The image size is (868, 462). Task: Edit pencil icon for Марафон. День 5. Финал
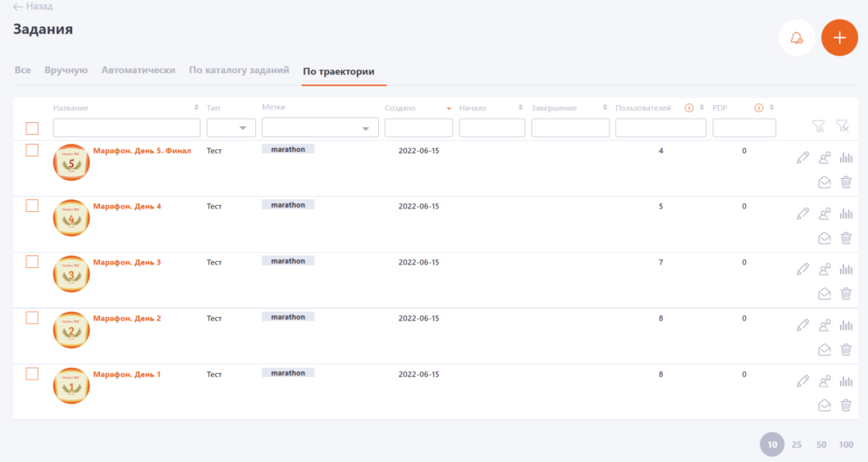tap(803, 158)
